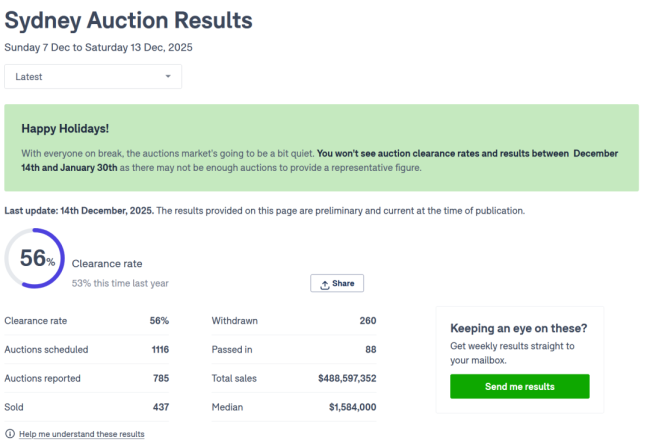Click the Last update date text
The image size is (650, 446).
click(79, 211)
